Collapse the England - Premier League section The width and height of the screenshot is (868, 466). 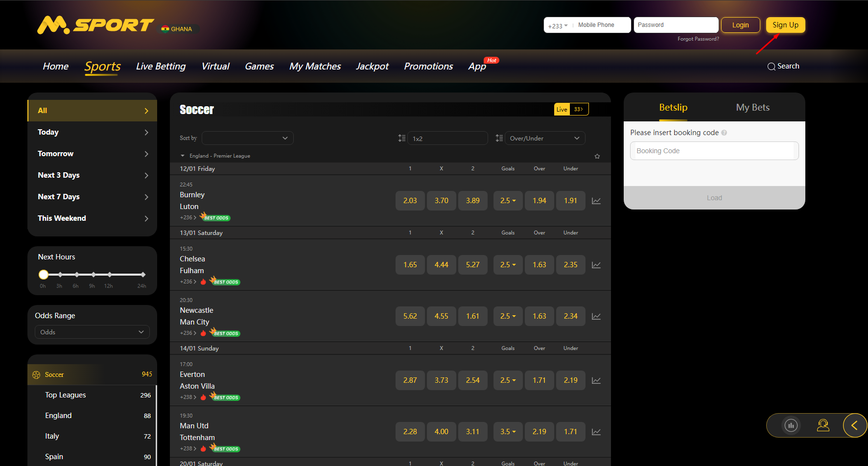(x=183, y=156)
